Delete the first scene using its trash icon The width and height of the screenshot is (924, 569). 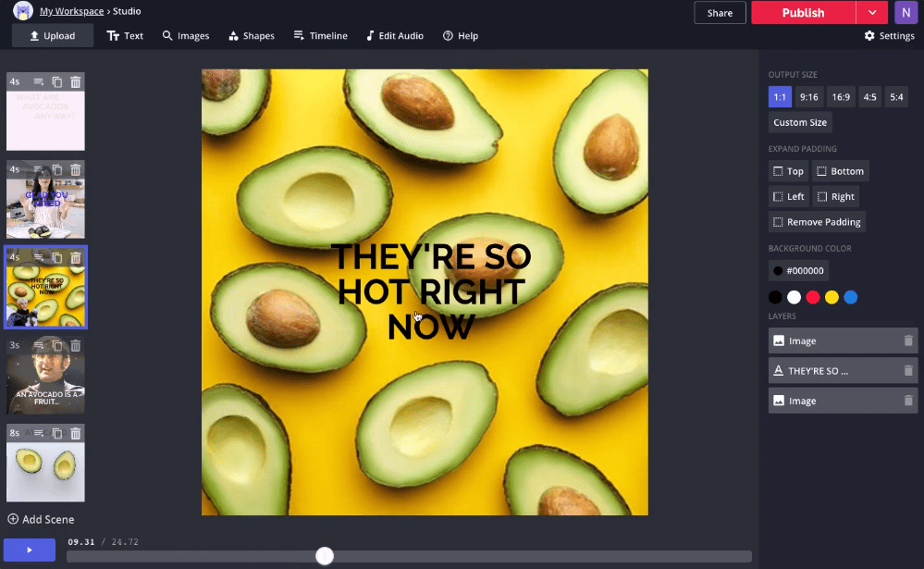coord(76,81)
